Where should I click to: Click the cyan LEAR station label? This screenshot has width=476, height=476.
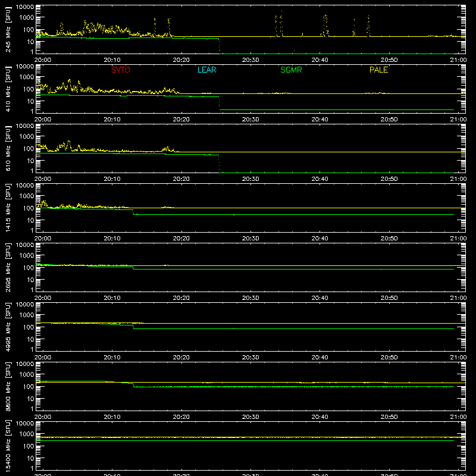pyautogui.click(x=206, y=70)
